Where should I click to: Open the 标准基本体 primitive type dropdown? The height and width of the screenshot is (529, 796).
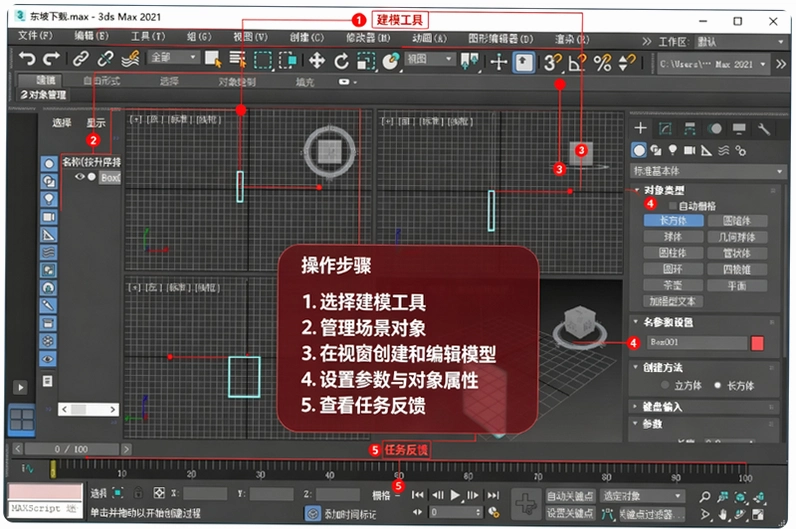tap(708, 171)
